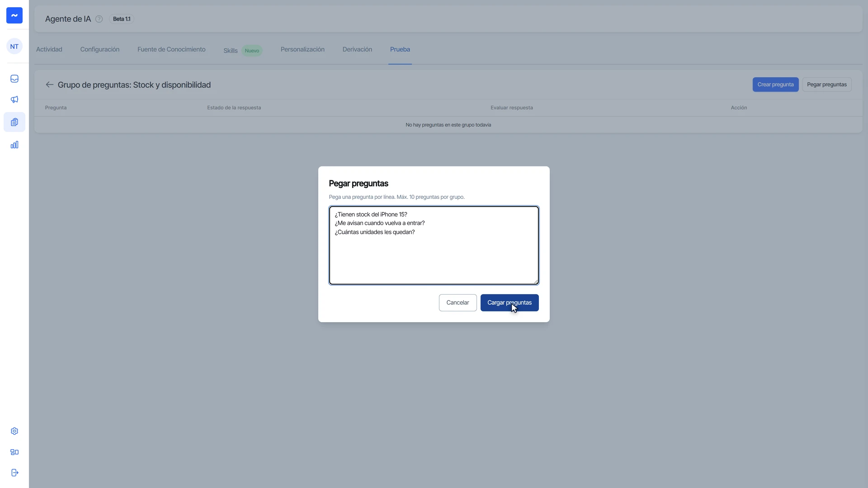868x488 pixels.
Task: Select the AI agent clipboard icon
Action: (x=14, y=122)
